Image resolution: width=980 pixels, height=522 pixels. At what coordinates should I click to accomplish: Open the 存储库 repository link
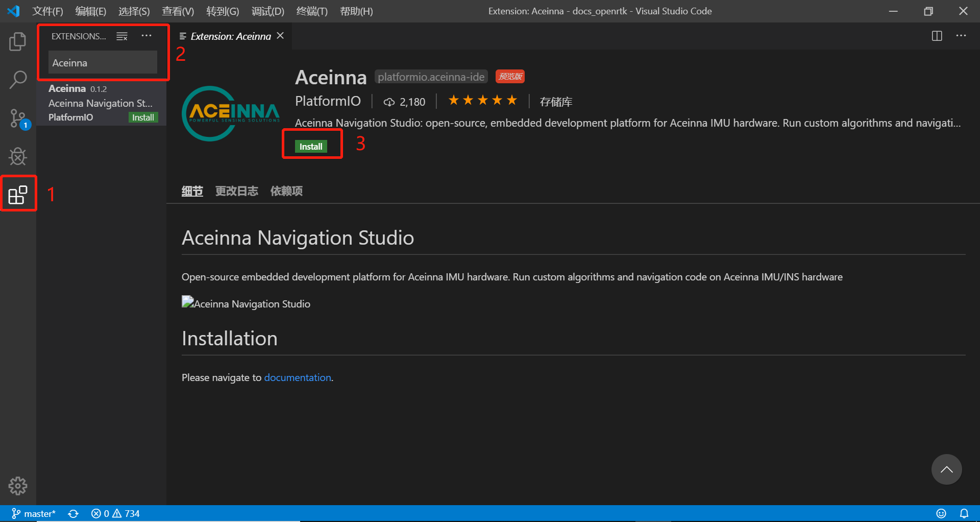(x=556, y=102)
